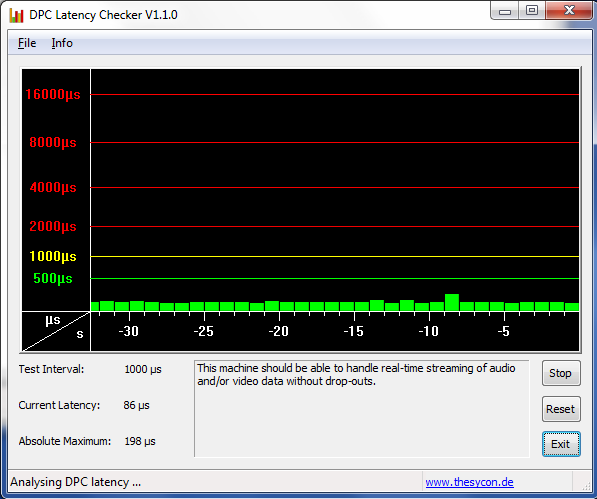Screen dimensions: 597x499
Task: Click the window resize grip in status bar
Action: point(585,485)
